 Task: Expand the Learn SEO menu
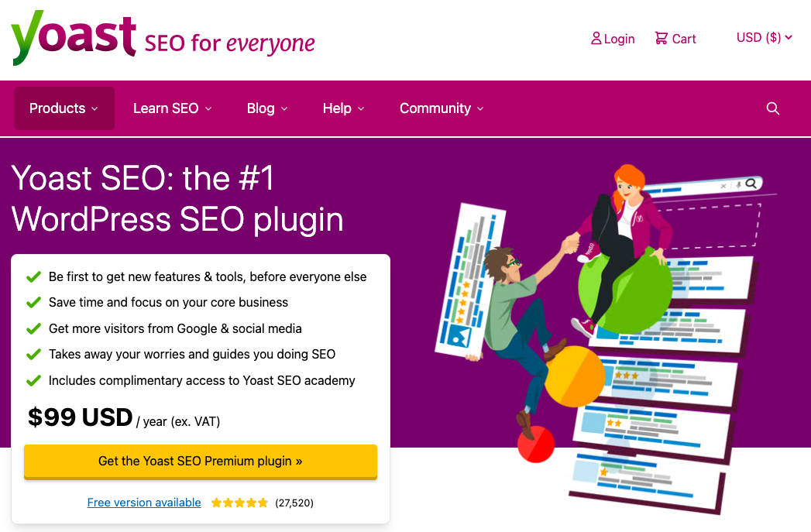tap(172, 108)
